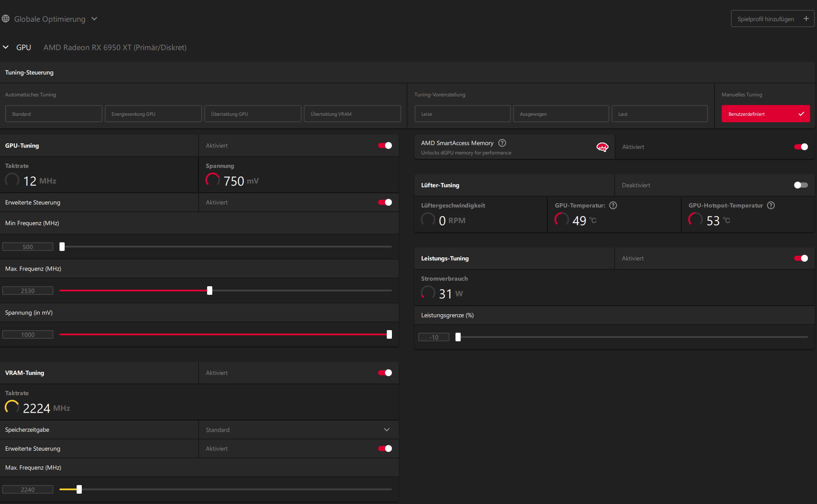Image resolution: width=817 pixels, height=504 pixels.
Task: Click the 12 MHz GPU Taktrate value
Action: (40, 181)
